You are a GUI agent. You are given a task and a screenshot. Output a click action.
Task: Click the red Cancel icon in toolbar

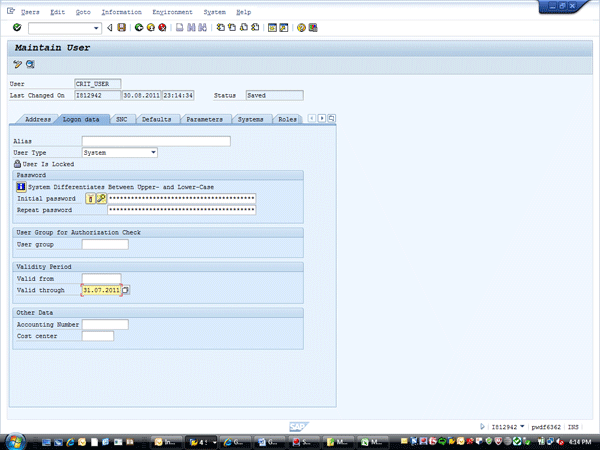[161, 27]
